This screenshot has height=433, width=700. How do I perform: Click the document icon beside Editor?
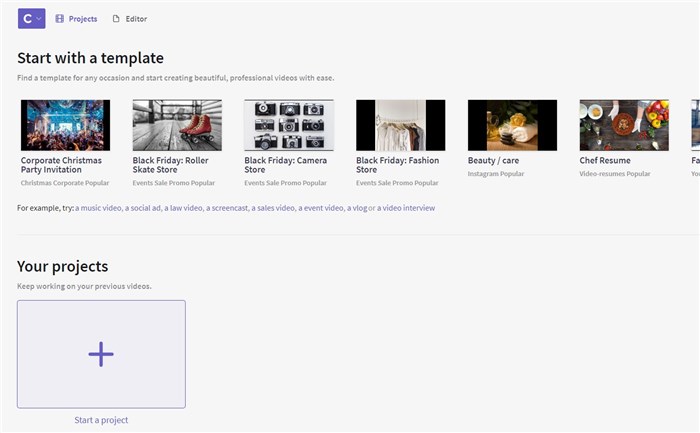coord(116,19)
